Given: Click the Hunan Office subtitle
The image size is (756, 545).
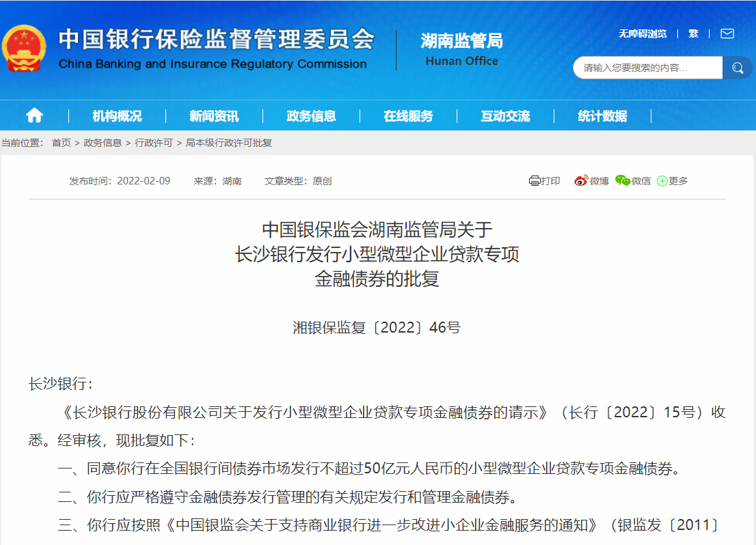Looking at the screenshot, I should 461,61.
